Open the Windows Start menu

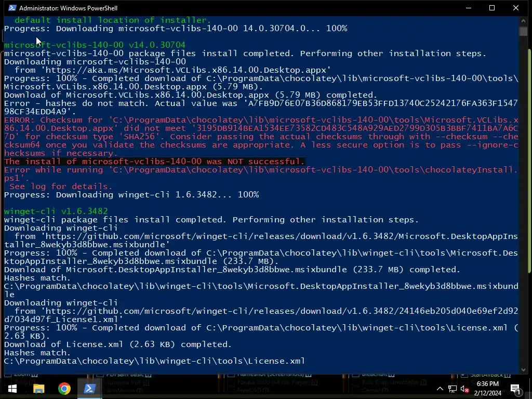12,389
